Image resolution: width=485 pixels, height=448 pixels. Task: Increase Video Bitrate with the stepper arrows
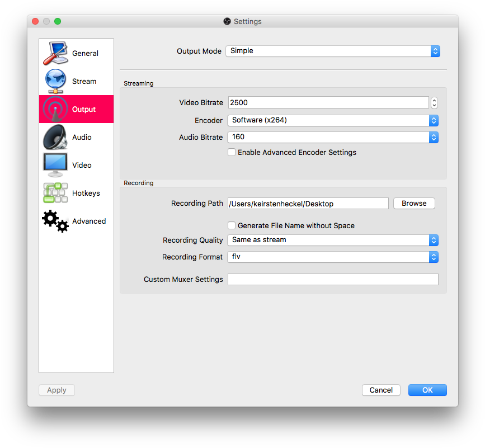tap(434, 100)
